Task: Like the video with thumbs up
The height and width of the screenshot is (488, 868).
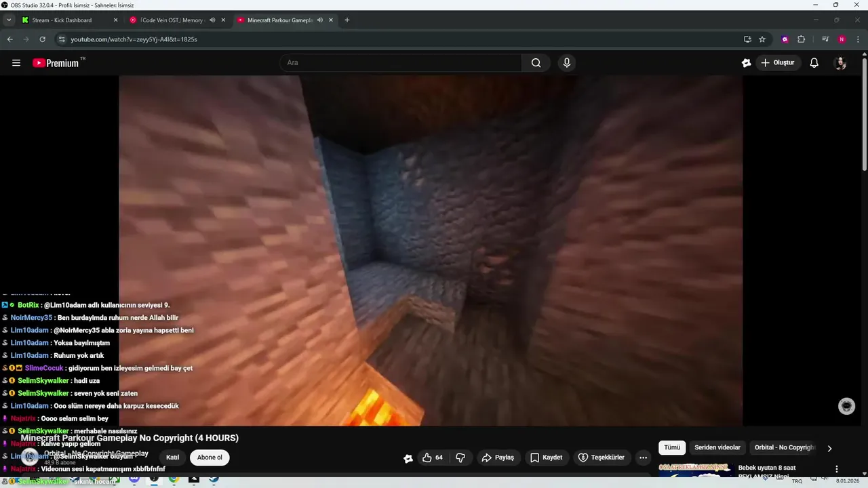Action: click(432, 457)
